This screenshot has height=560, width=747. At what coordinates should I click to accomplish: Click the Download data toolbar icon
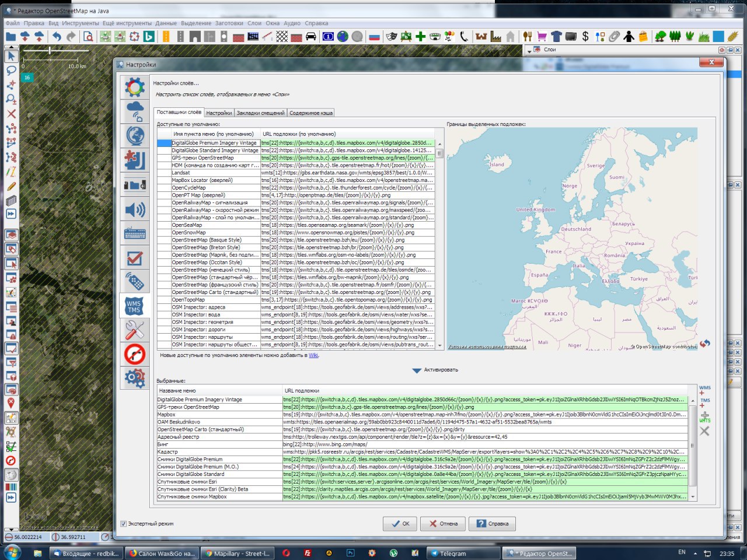pyautogui.click(x=25, y=37)
